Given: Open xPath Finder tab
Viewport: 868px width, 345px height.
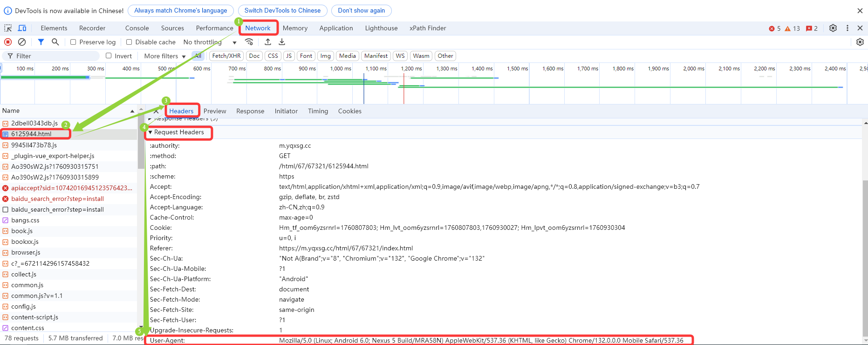Looking at the screenshot, I should pos(428,28).
